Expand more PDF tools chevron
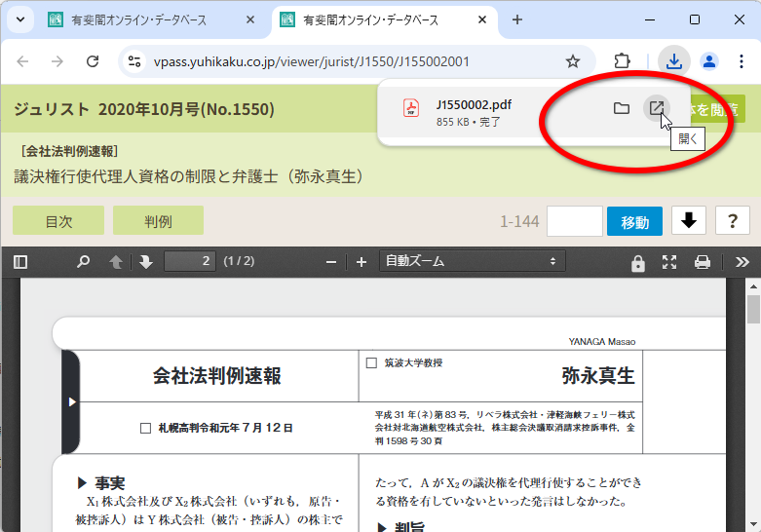This screenshot has width=761, height=532. [x=742, y=262]
